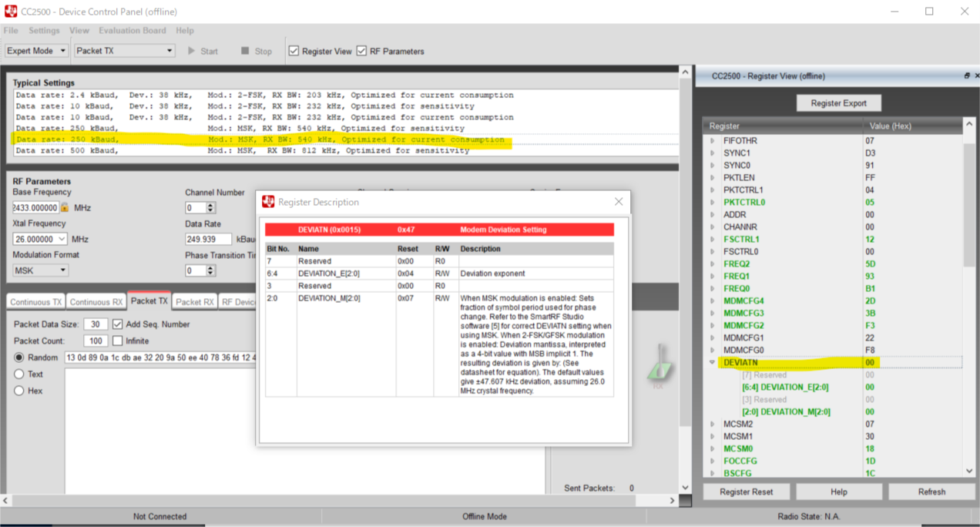Open the Settings menu
Image resolution: width=980 pixels, height=527 pixels.
pyautogui.click(x=44, y=31)
